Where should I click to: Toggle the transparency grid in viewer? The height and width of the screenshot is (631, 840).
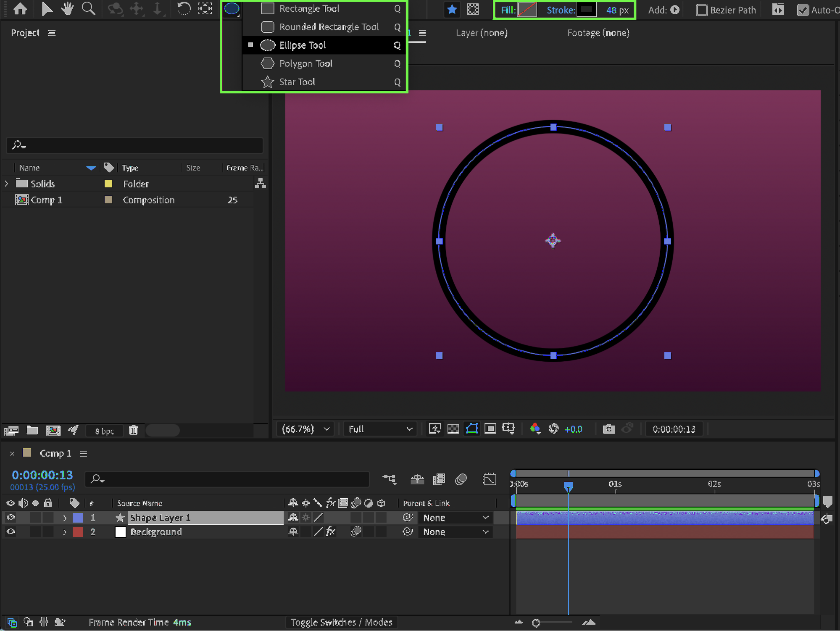(453, 429)
